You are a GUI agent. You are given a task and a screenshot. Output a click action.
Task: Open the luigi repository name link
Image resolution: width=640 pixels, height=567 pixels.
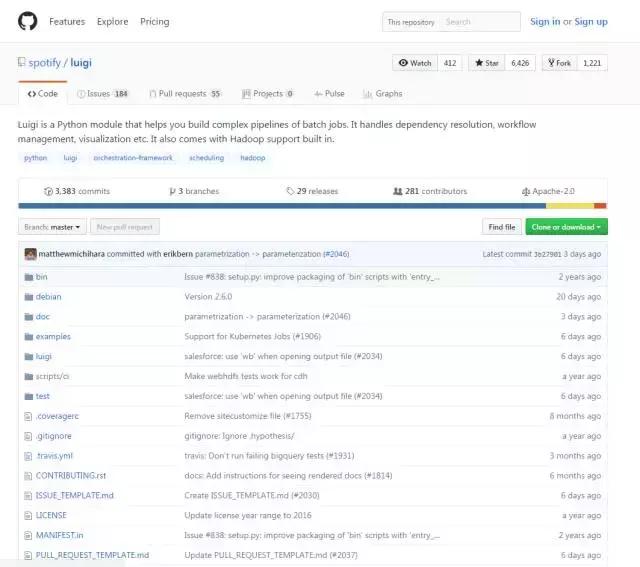point(81,63)
